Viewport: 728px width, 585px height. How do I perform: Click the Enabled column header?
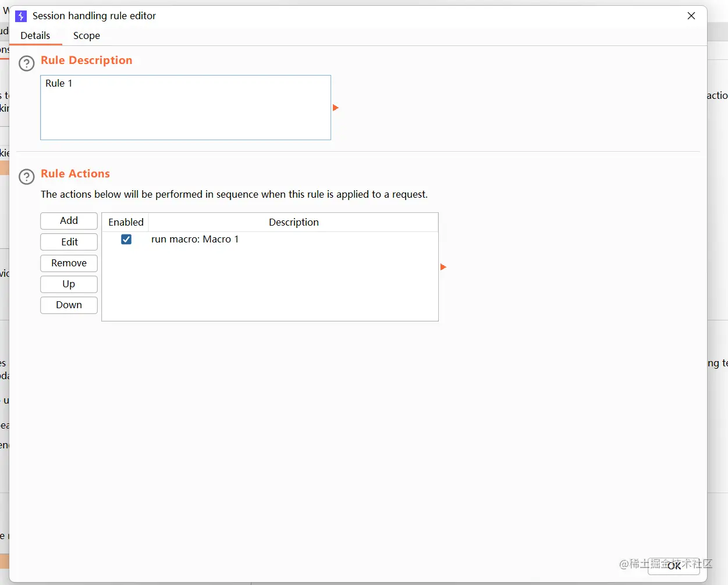(x=126, y=222)
